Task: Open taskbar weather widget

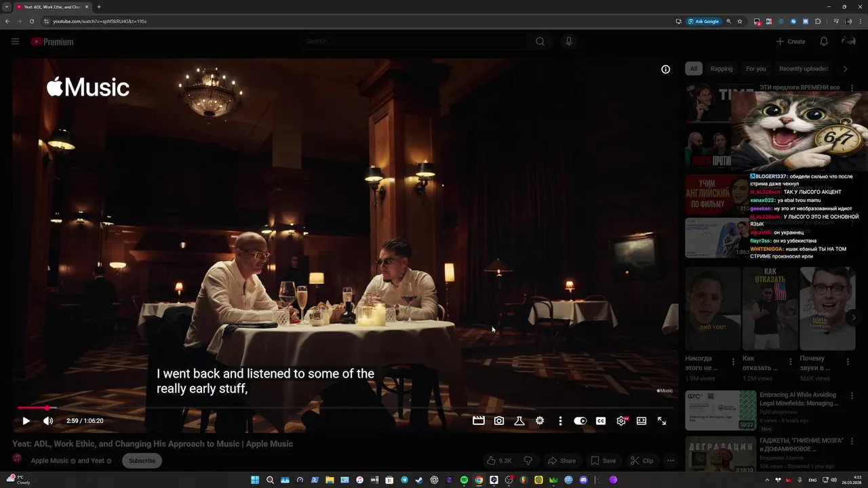Action: [19, 480]
